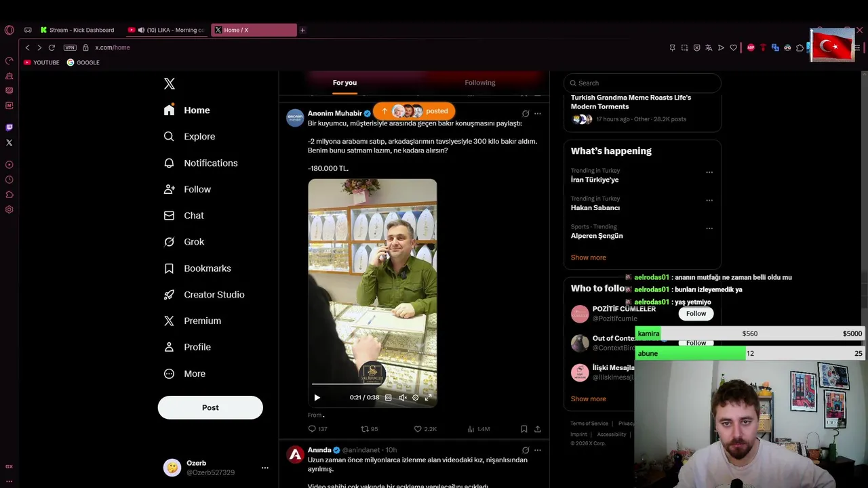
Task: View analytics for 1.4M views
Action: pos(479,429)
